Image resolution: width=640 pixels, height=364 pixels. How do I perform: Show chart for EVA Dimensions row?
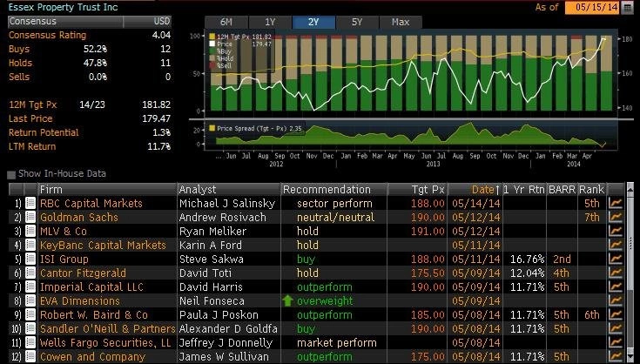pyautogui.click(x=615, y=300)
